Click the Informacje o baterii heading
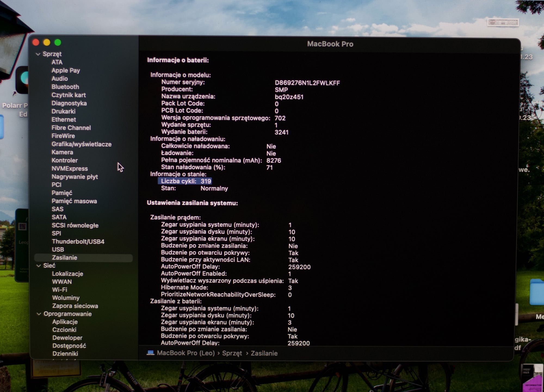Viewport: 544px width, 392px height. tap(178, 60)
